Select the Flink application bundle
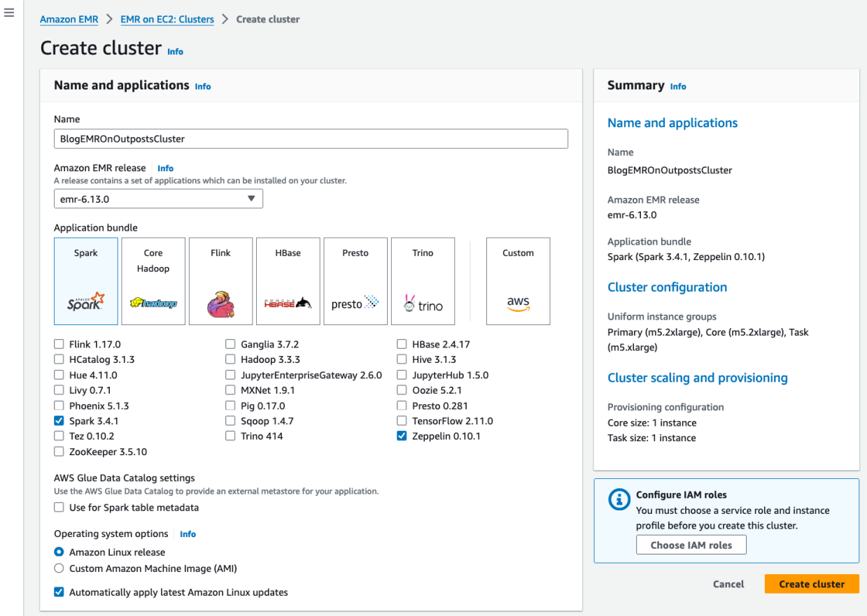 (220, 281)
